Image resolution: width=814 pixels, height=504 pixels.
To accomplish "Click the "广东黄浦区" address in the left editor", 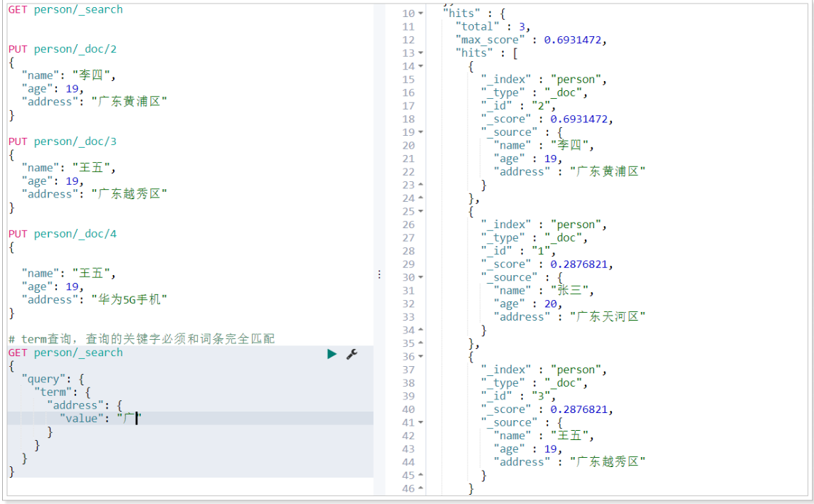I will (129, 102).
